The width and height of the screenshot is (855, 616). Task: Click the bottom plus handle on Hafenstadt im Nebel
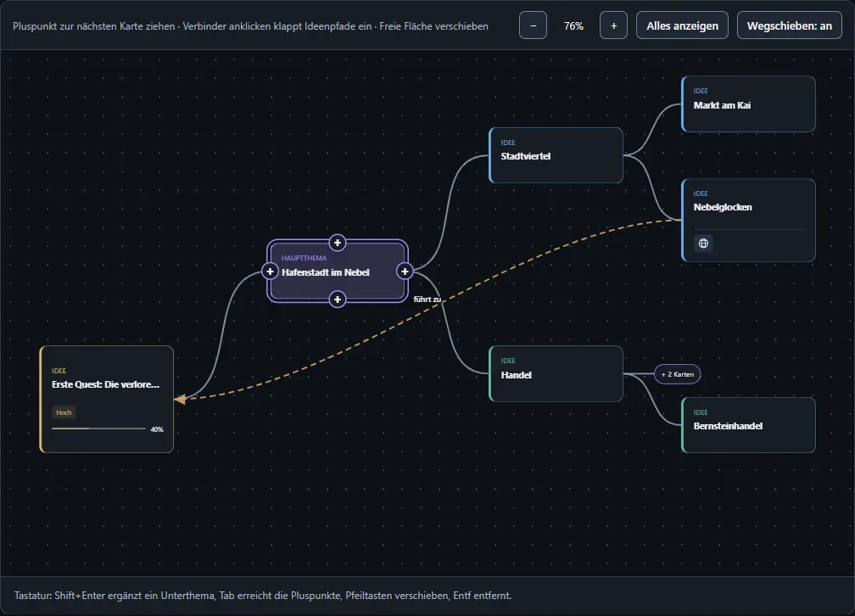click(338, 300)
